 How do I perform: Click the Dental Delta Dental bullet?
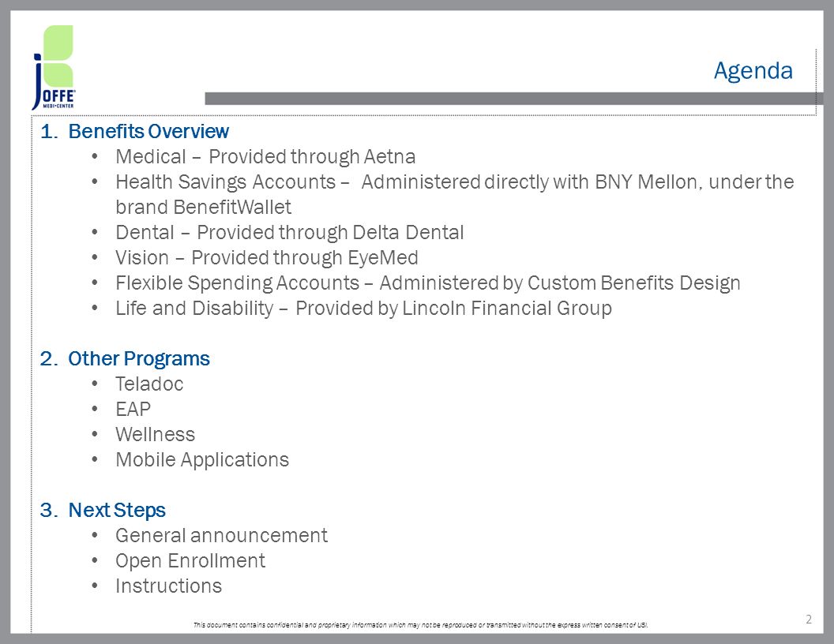pyautogui.click(x=289, y=232)
